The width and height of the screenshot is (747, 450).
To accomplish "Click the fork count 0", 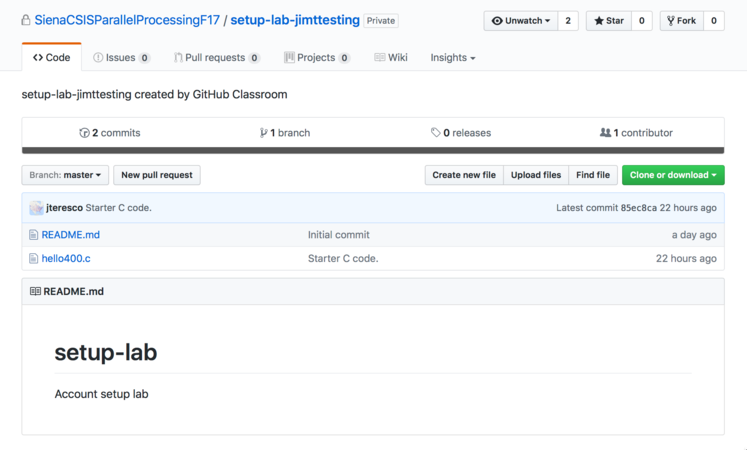I will click(714, 21).
